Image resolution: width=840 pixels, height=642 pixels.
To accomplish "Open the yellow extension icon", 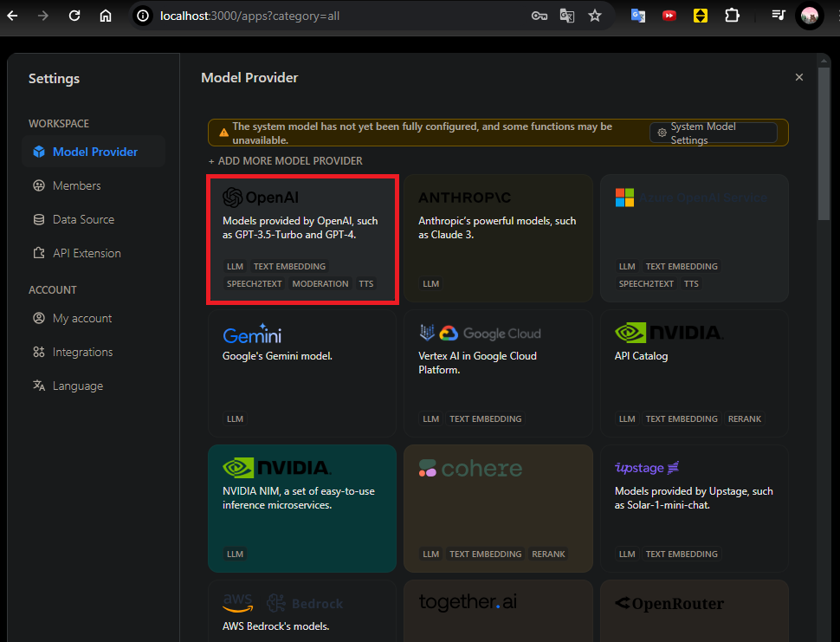I will click(701, 16).
